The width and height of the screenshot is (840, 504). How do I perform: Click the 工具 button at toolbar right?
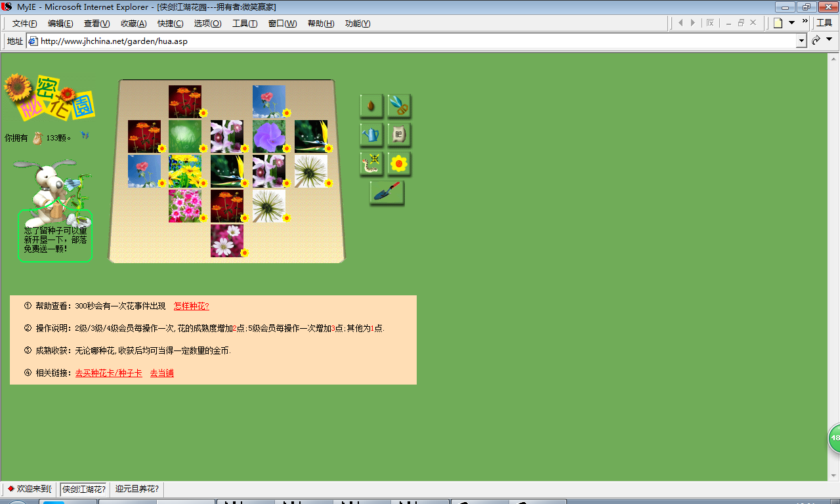click(824, 23)
